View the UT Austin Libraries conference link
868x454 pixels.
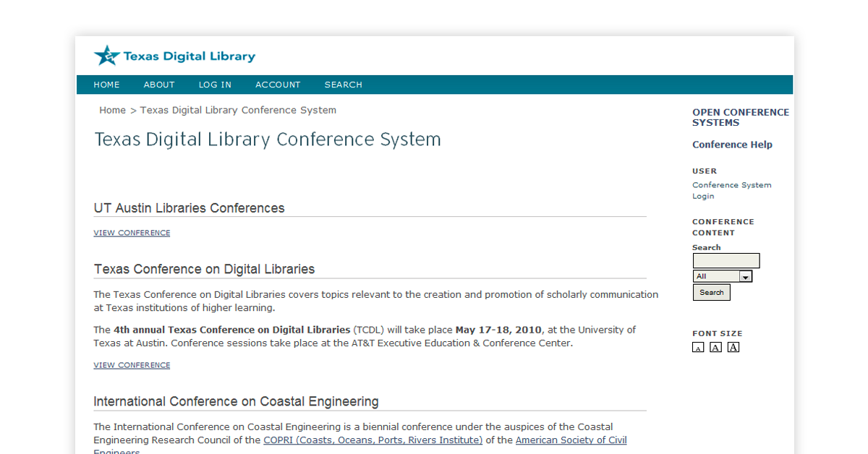click(x=132, y=233)
